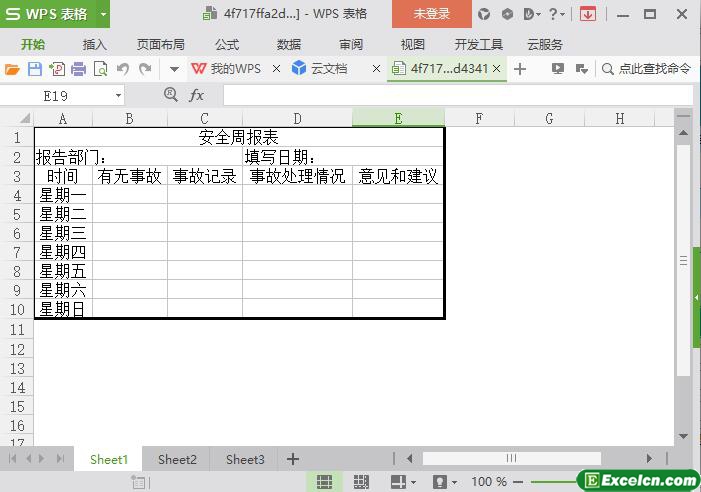Save the workbook with the floppy disk icon

tap(35, 69)
